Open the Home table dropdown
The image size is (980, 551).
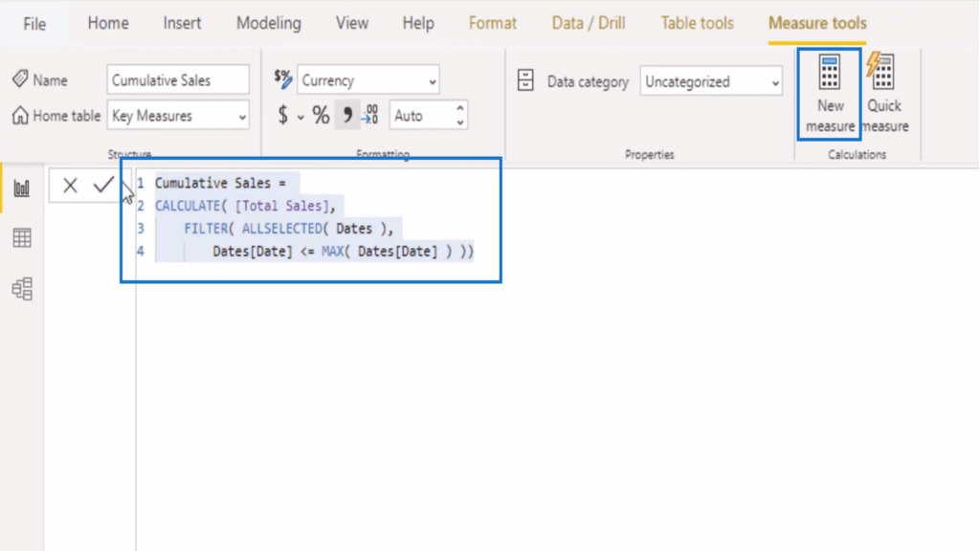(x=177, y=116)
